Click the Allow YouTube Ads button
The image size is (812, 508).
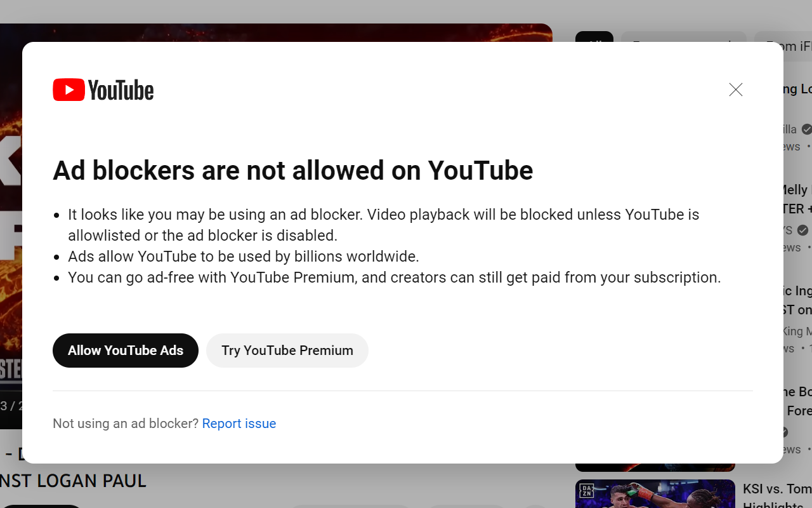tap(125, 350)
